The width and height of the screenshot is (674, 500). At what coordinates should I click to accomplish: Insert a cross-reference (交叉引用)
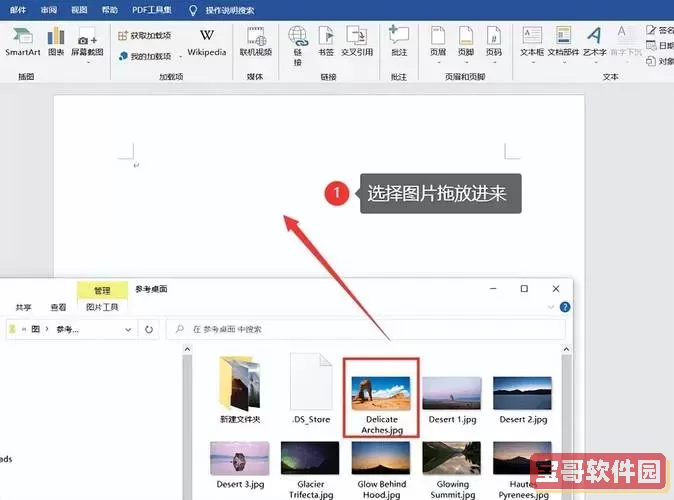357,42
